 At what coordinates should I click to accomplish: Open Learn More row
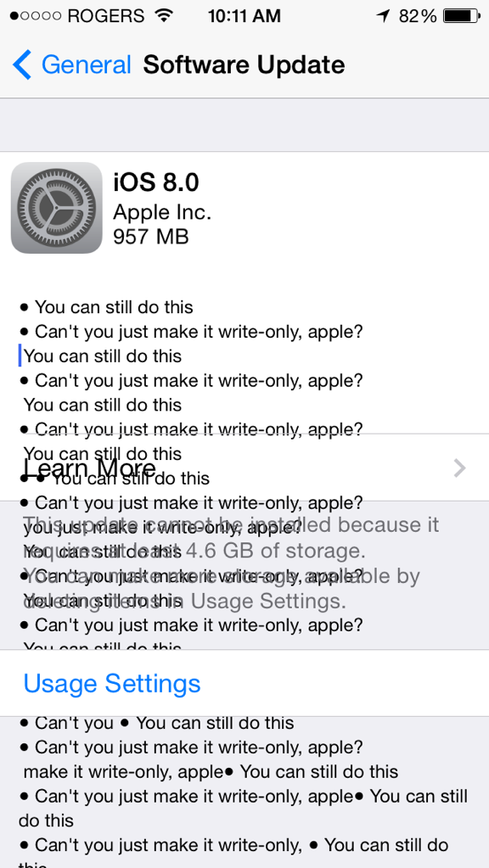click(x=244, y=468)
